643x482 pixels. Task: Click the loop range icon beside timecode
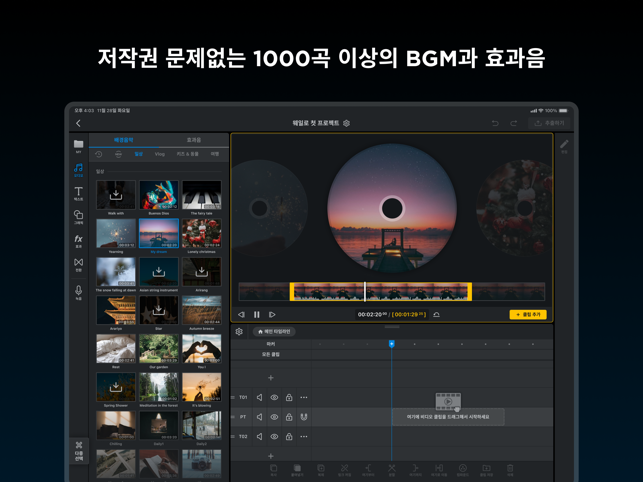(436, 315)
